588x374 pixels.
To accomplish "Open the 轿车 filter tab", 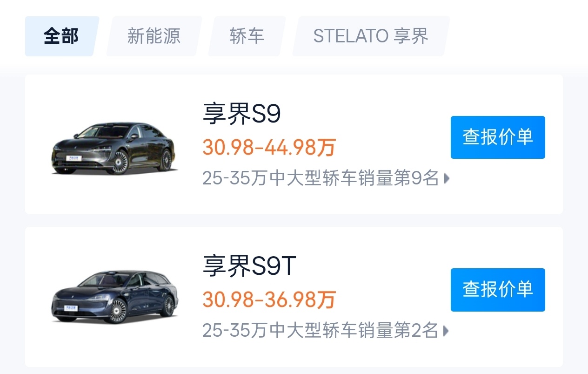I will point(247,36).
